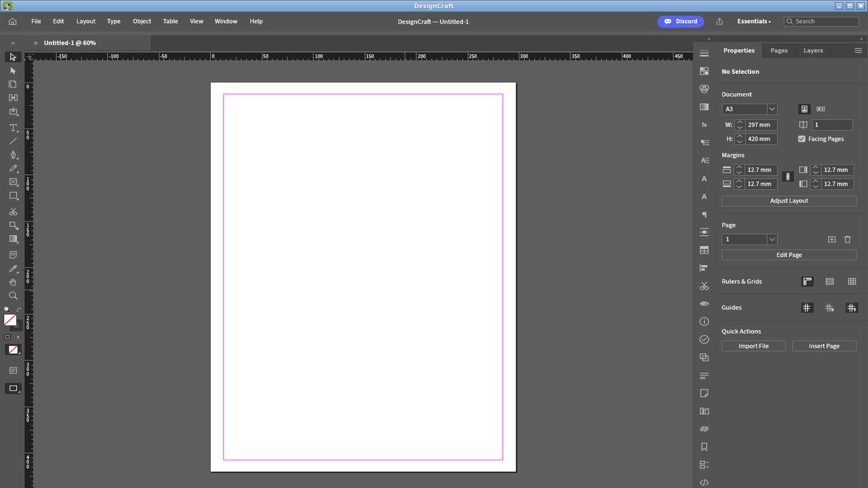868x488 pixels.
Task: Switch to the Pages tab
Action: coord(779,50)
